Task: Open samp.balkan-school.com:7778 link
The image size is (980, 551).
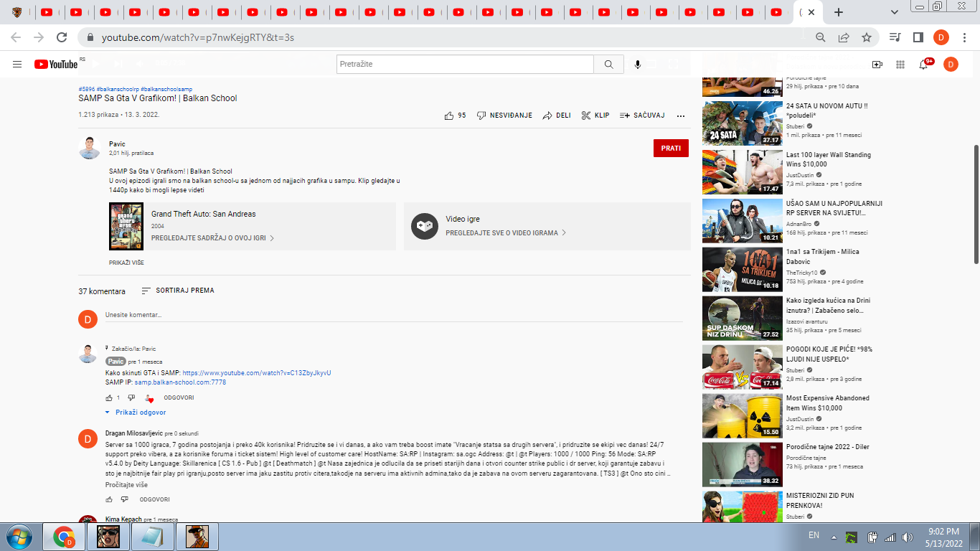Action: click(180, 382)
